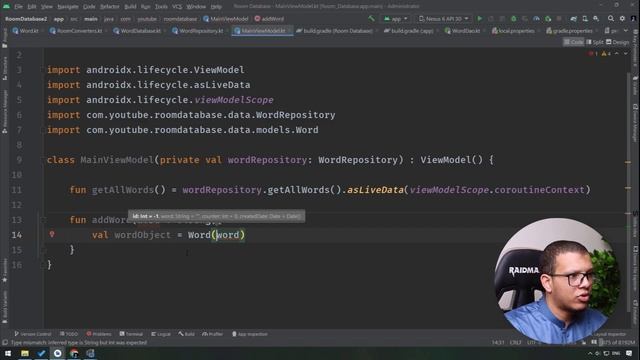Open the VCS menu
640x360 pixels.
tap(177, 7)
